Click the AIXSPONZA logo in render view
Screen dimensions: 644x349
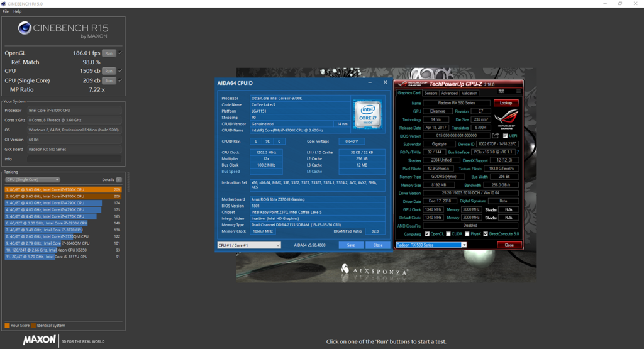pos(375,270)
